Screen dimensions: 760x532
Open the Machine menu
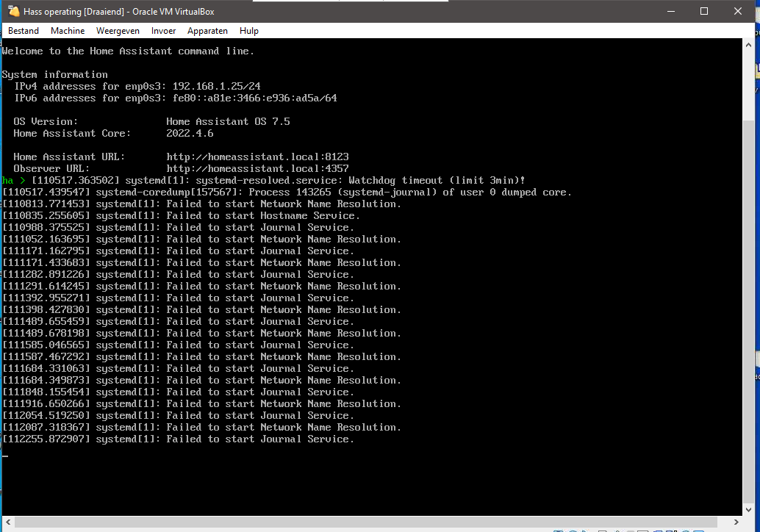click(x=68, y=31)
